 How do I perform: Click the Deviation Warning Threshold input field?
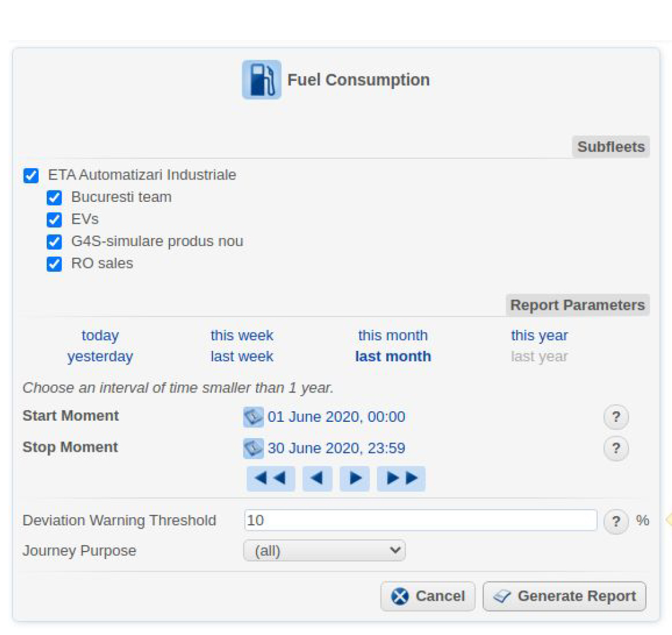point(421,521)
